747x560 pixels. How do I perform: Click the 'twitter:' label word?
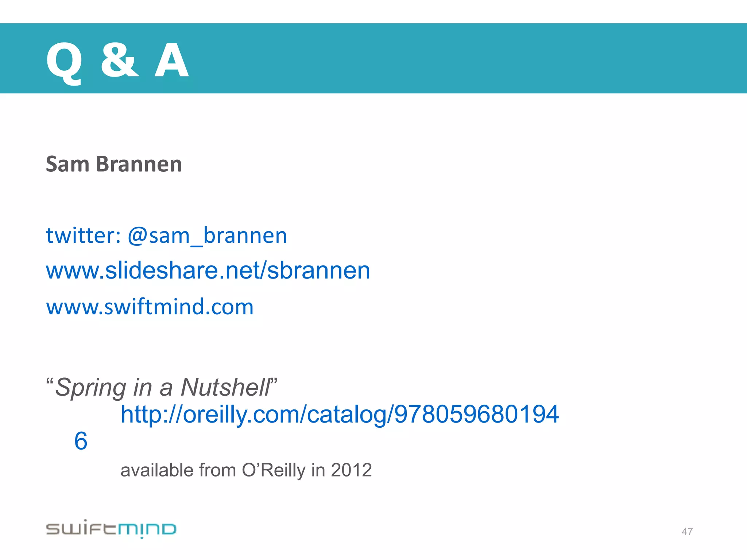[x=83, y=236]
